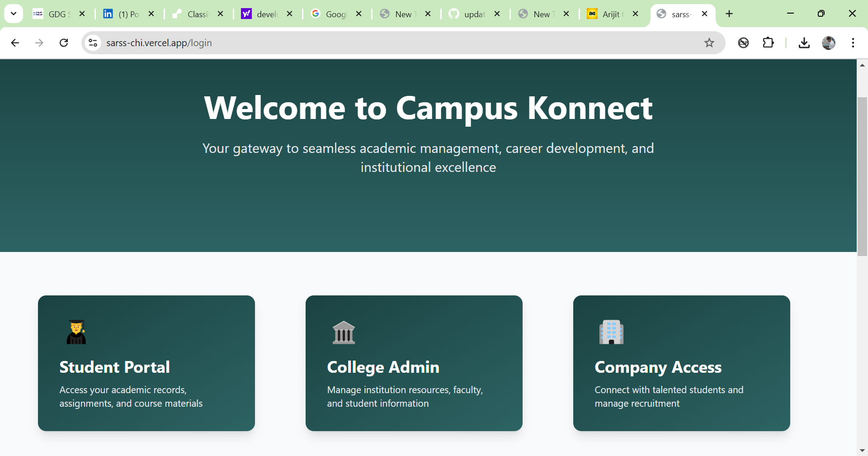Screen dimensions: 868x456
Task: Close the LinkedIn tab
Action: (x=151, y=14)
